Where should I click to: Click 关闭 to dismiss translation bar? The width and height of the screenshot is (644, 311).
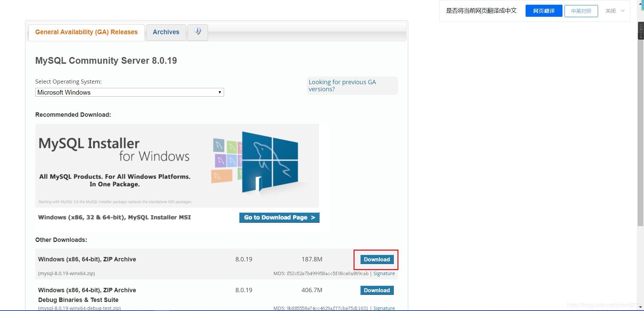click(x=610, y=11)
